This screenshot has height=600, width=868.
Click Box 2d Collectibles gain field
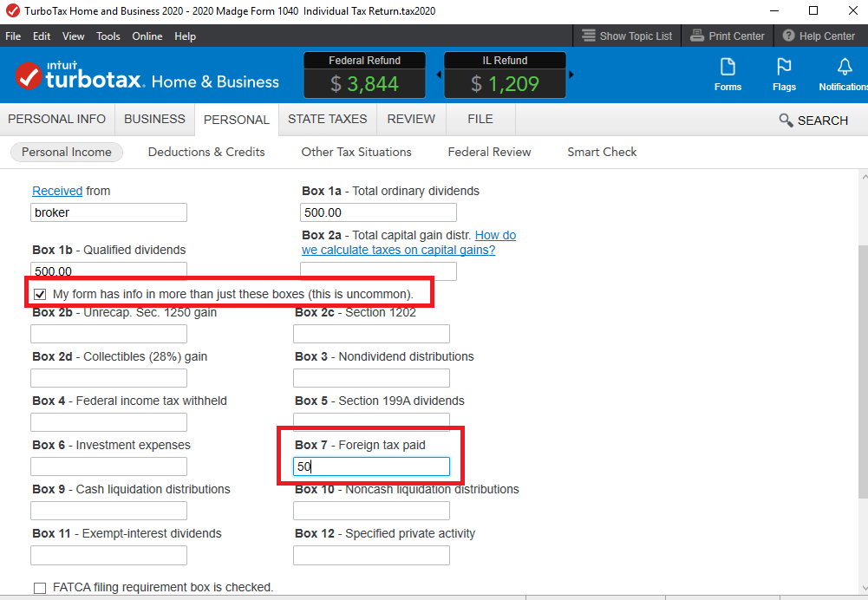(x=108, y=378)
